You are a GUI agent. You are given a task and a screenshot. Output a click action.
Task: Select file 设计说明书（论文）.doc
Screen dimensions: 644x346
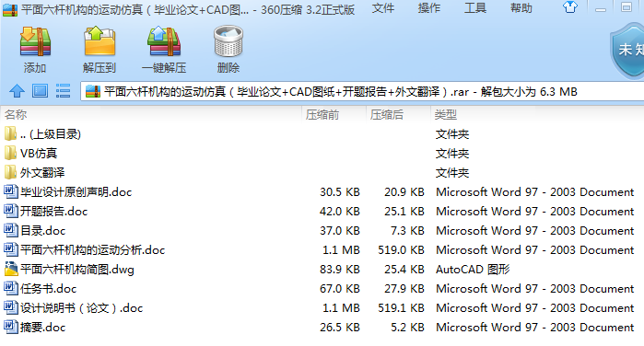click(81, 307)
